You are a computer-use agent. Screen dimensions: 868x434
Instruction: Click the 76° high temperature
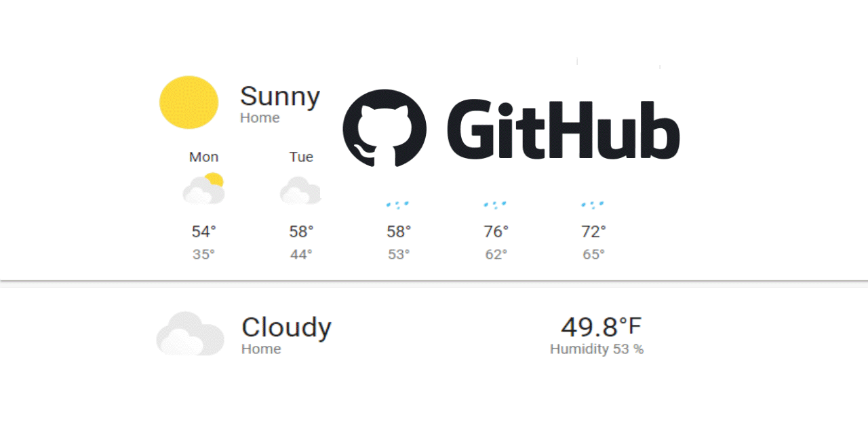coord(496,232)
